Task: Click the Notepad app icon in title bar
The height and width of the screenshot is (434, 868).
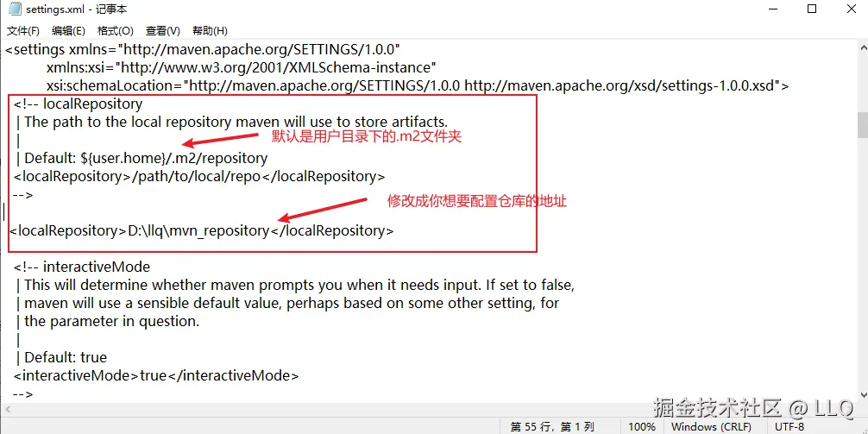Action: [15, 9]
